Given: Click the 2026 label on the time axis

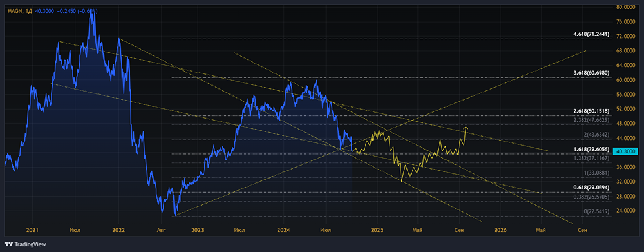Looking at the screenshot, I should point(500,230).
